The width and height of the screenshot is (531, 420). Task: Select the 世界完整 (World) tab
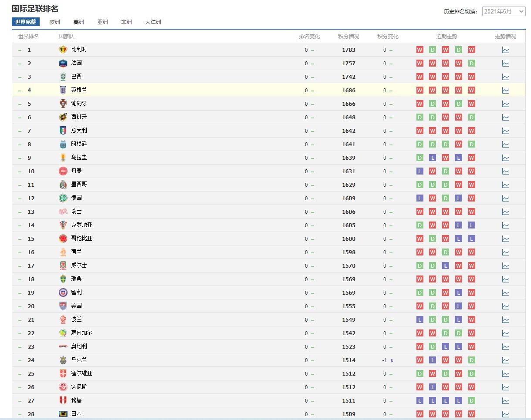[26, 22]
